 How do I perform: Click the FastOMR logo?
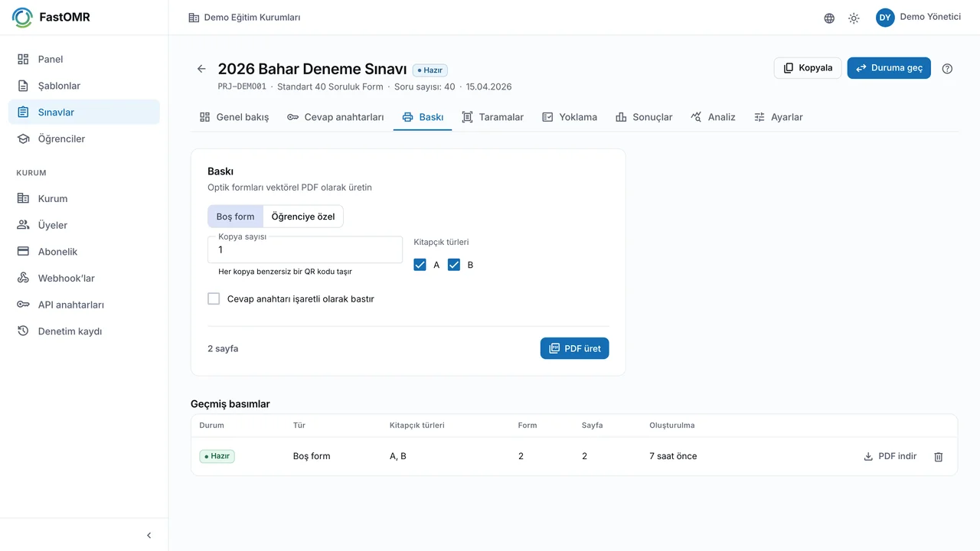click(51, 17)
